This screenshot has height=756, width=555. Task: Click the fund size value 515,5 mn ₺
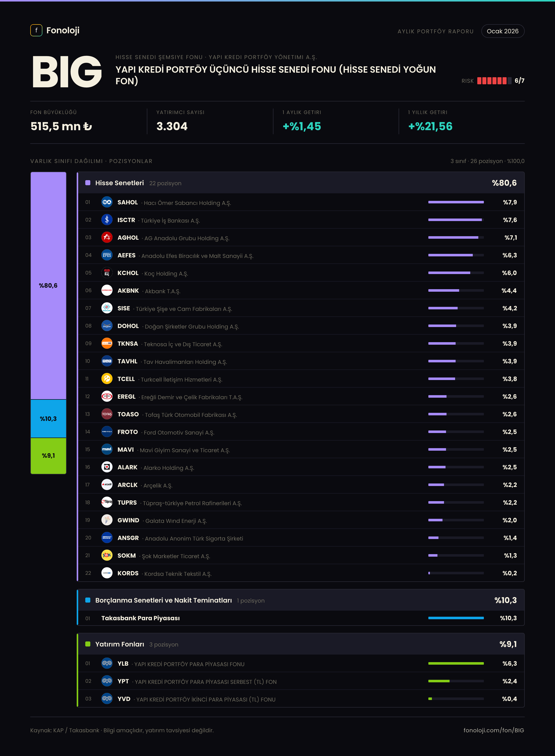61,126
